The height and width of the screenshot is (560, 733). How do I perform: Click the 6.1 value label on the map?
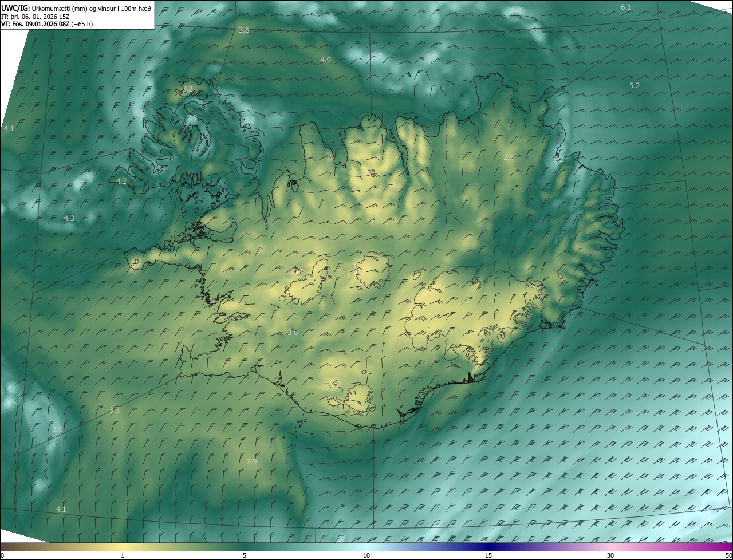(626, 7)
